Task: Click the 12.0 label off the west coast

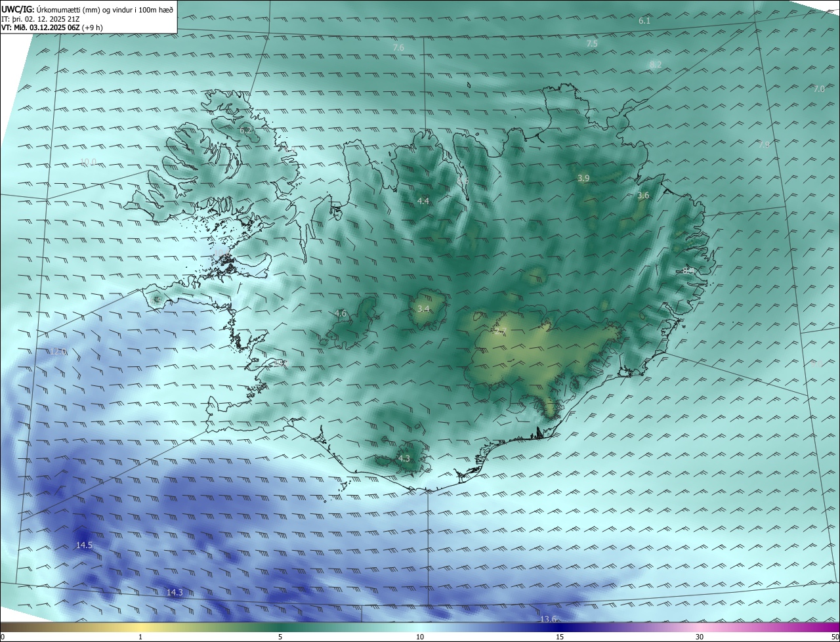Action: pyautogui.click(x=58, y=351)
